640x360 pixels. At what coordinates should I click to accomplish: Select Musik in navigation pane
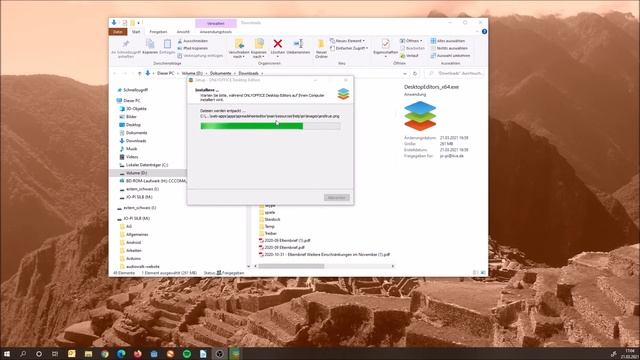(x=131, y=149)
